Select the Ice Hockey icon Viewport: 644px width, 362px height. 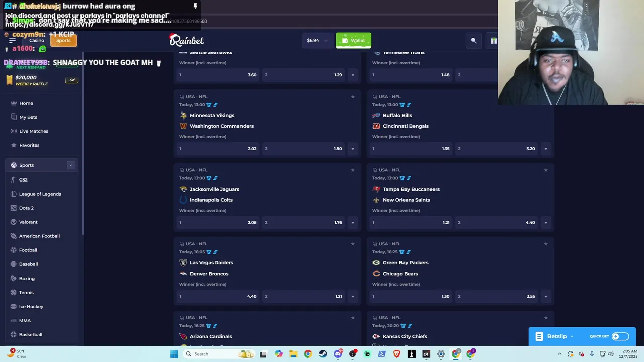[14, 306]
